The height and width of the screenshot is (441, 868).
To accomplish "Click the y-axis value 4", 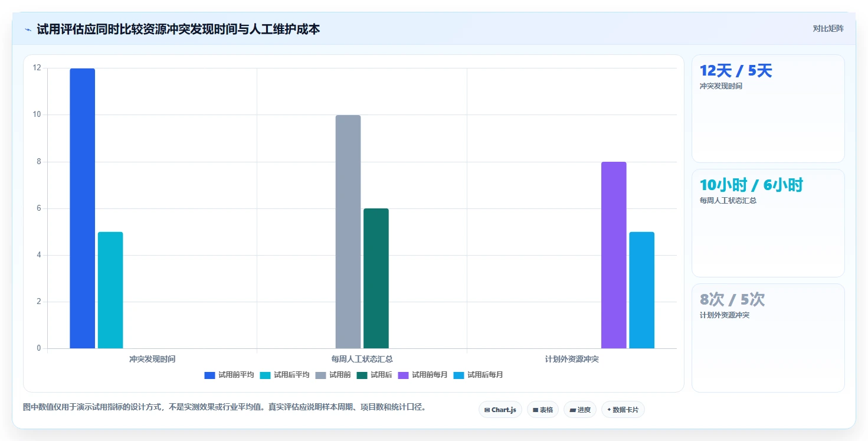I will click(39, 255).
